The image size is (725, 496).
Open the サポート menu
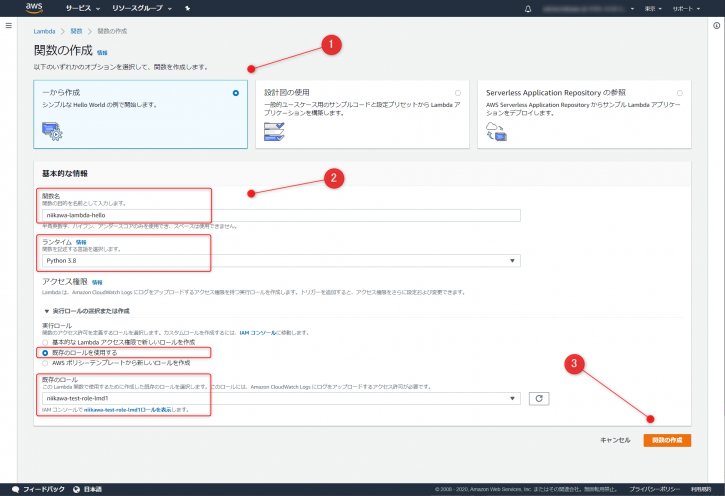coord(686,9)
